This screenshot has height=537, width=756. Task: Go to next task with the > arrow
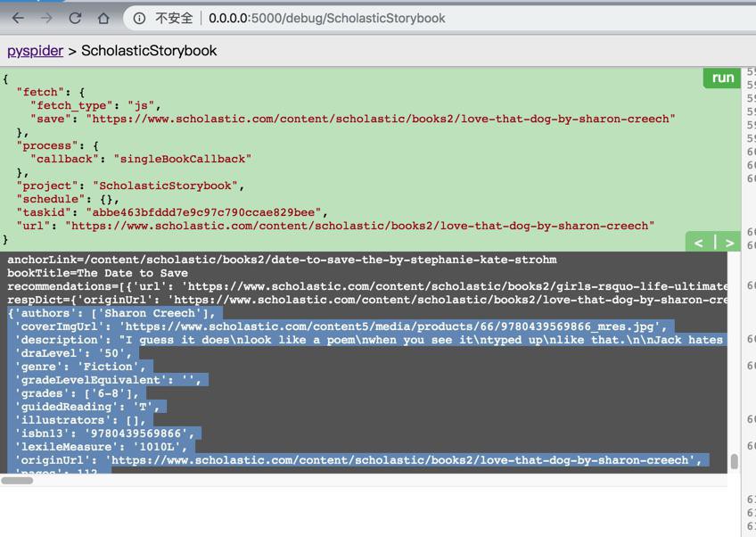(x=729, y=243)
